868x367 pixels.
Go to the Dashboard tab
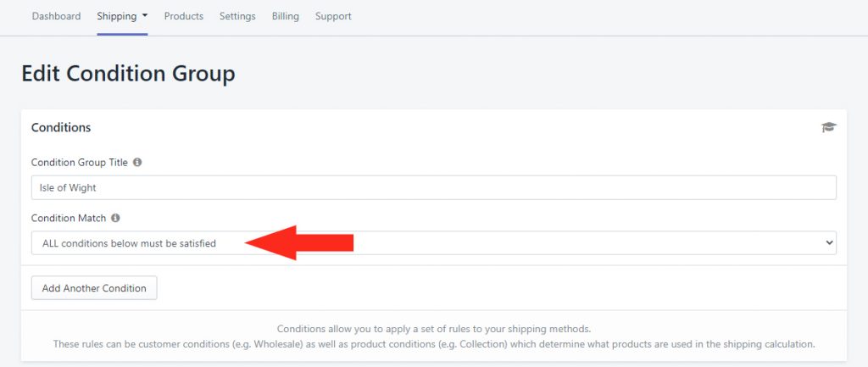tap(56, 16)
